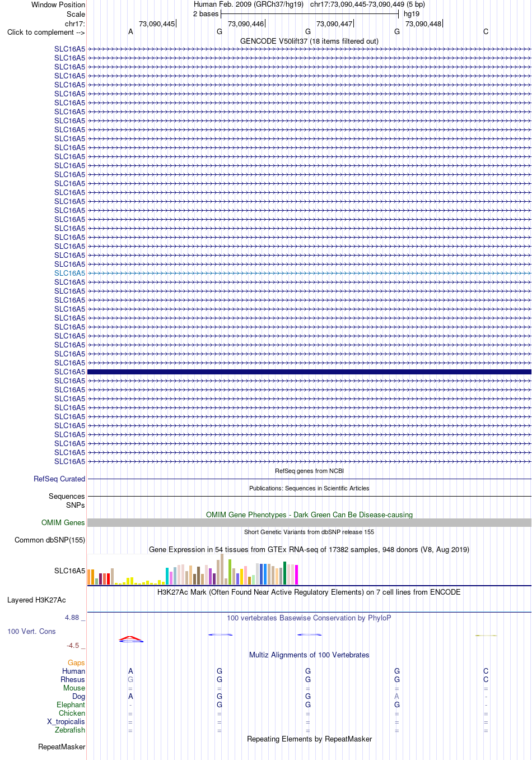Click the 'chr17:' ruler label
Screen dimensions: 532x760
point(75,24)
